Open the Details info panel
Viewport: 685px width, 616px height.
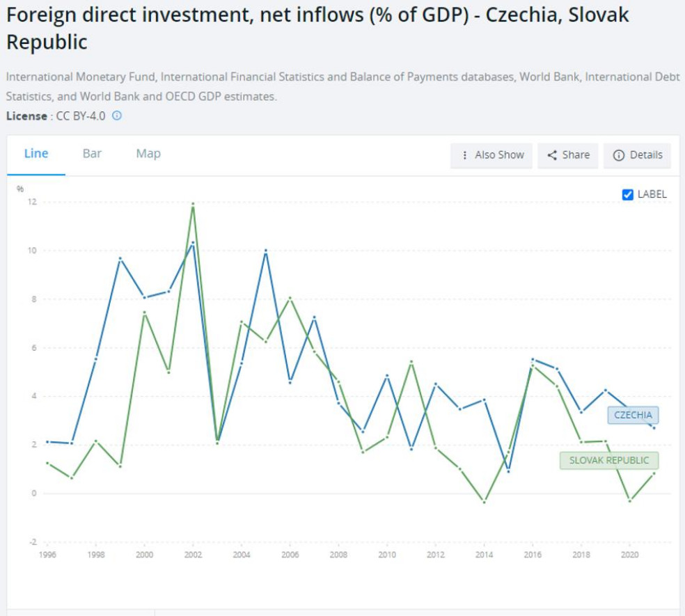(638, 155)
